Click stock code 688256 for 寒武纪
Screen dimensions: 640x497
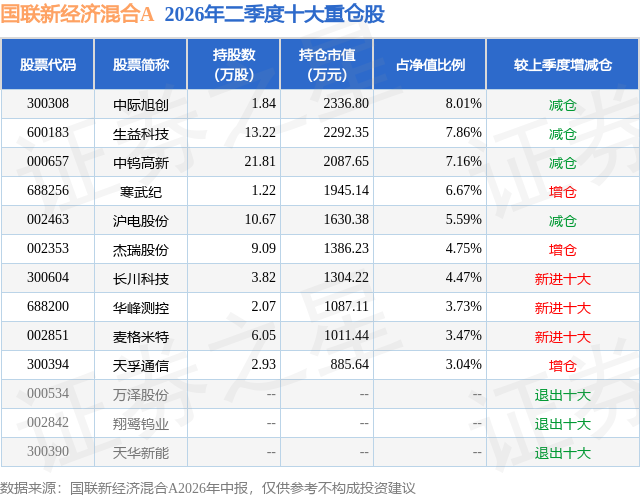coord(48,191)
